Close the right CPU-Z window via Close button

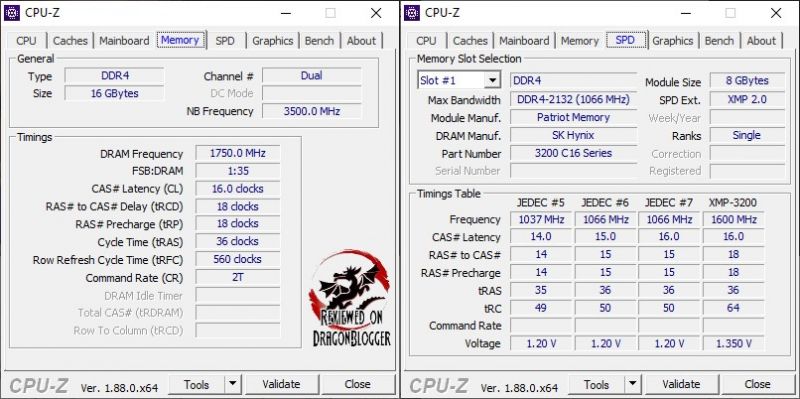(x=758, y=384)
